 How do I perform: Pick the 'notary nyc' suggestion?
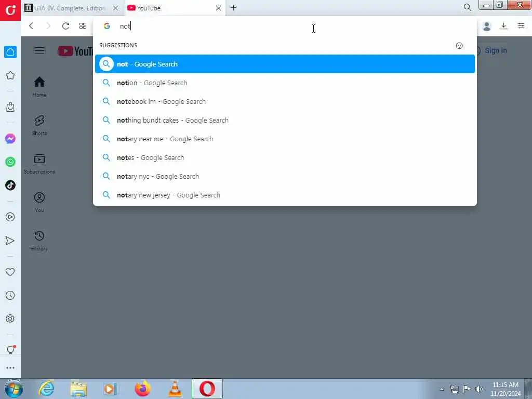285,177
